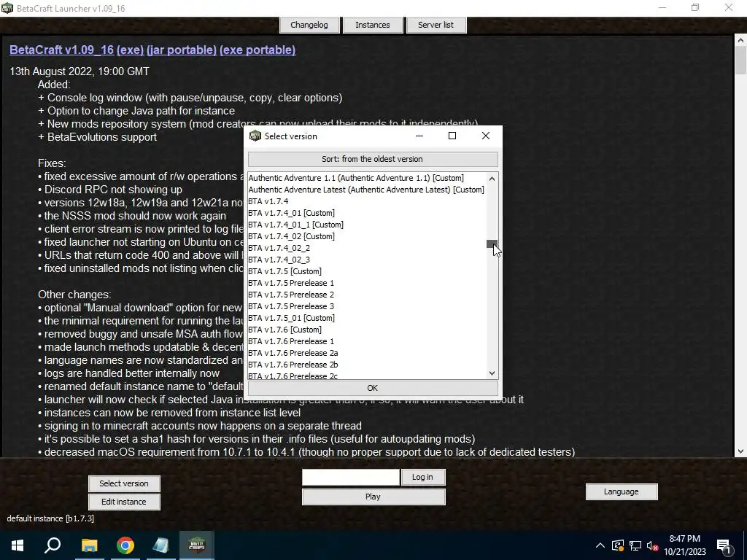
Task: Show hidden system tray icons
Action: (600, 545)
